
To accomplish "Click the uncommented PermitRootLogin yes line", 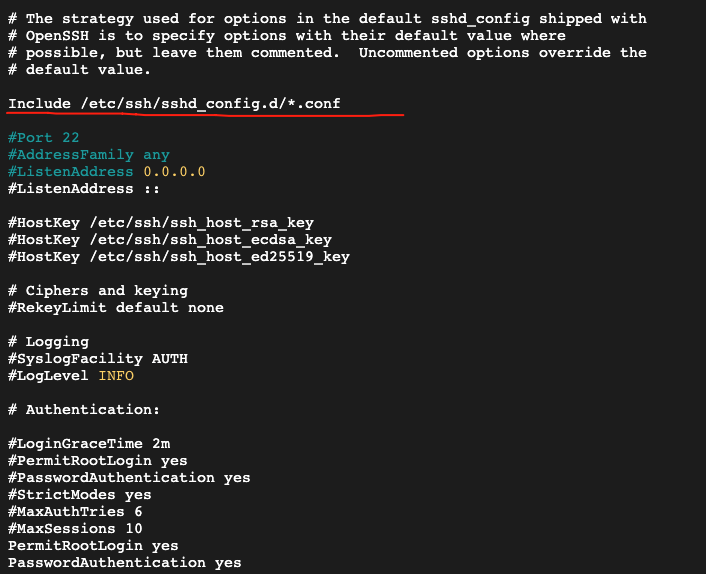I will (x=93, y=546).
